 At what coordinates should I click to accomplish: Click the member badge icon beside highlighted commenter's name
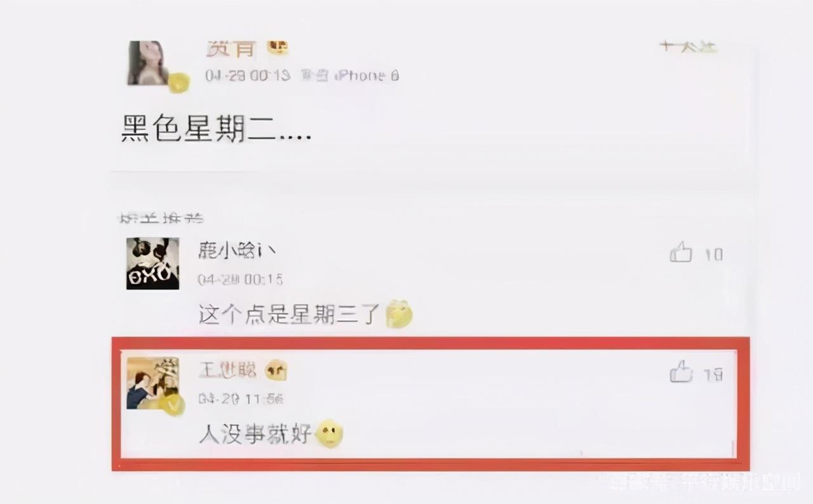(276, 370)
